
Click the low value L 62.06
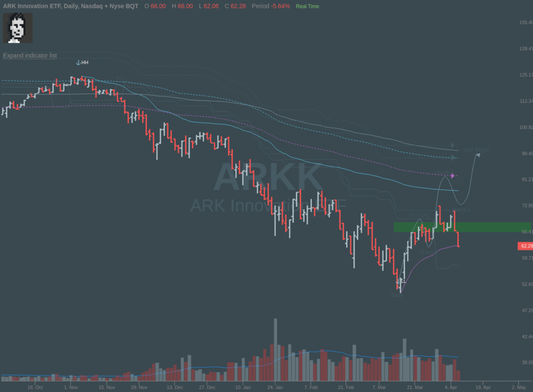point(209,6)
